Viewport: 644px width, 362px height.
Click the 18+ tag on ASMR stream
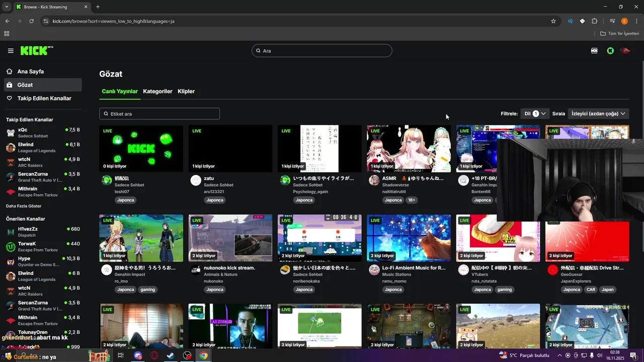412,200
